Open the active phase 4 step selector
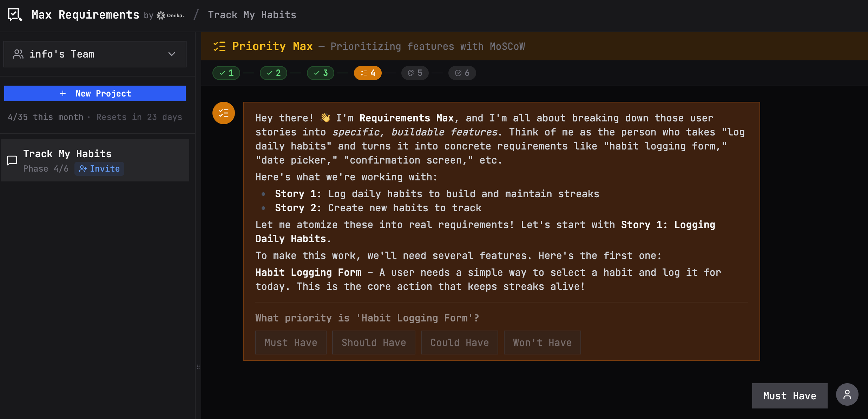 [367, 73]
